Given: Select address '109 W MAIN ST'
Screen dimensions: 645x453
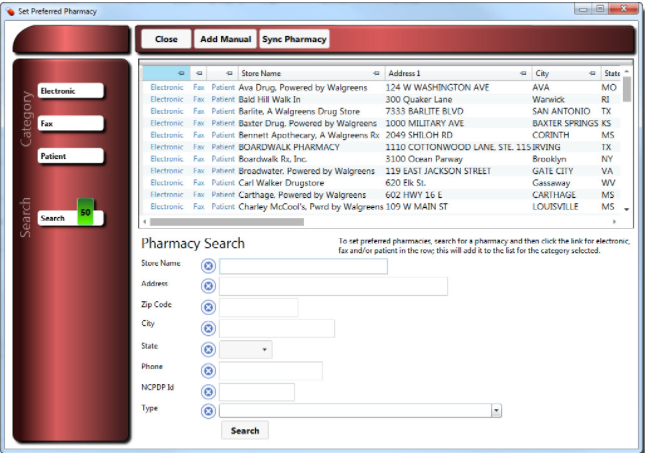Looking at the screenshot, I should 416,207.
